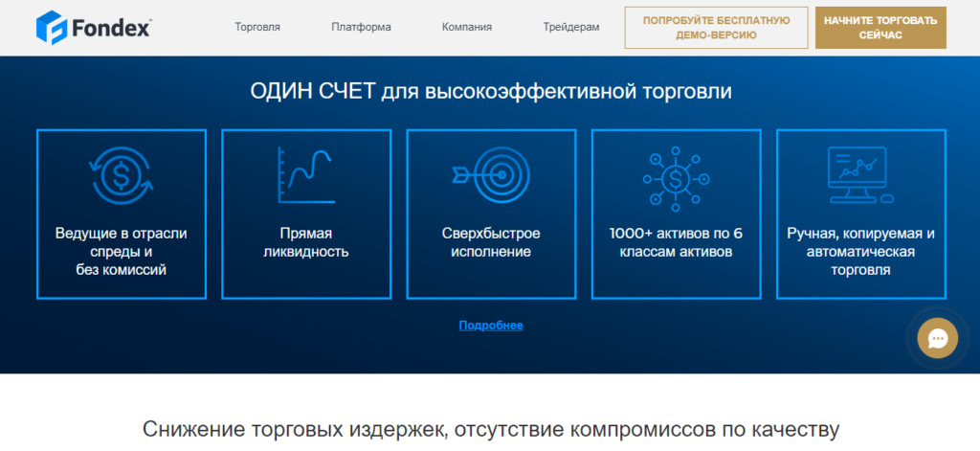Select the Ведущие в отрасли спреды text
The width and height of the screenshot is (980, 451).
[x=122, y=252]
